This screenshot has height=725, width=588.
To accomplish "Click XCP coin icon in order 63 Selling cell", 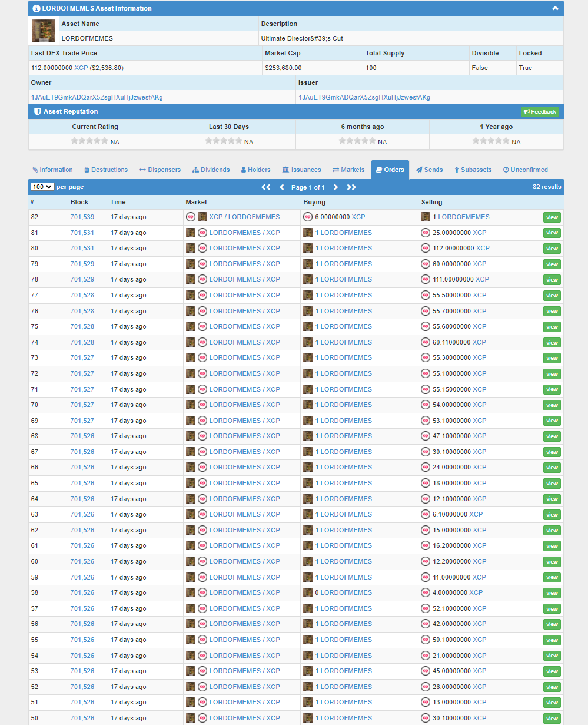I will (x=426, y=514).
